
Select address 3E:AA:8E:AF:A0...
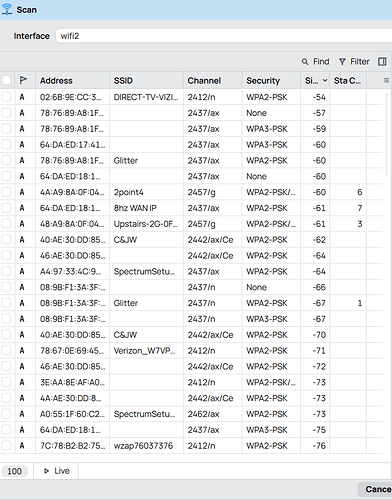72,382
